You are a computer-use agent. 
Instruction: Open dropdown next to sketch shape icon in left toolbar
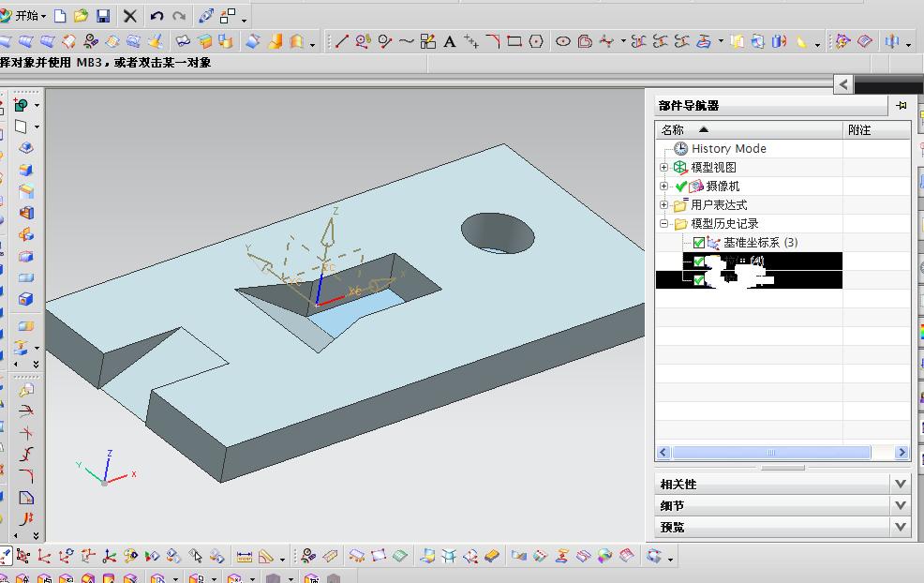coord(37,106)
